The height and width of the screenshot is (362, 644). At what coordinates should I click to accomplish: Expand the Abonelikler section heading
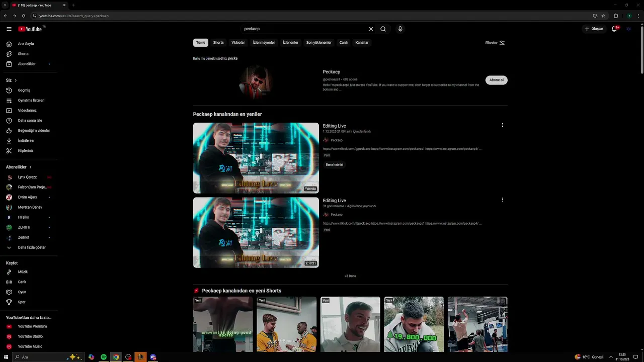[x=19, y=167]
